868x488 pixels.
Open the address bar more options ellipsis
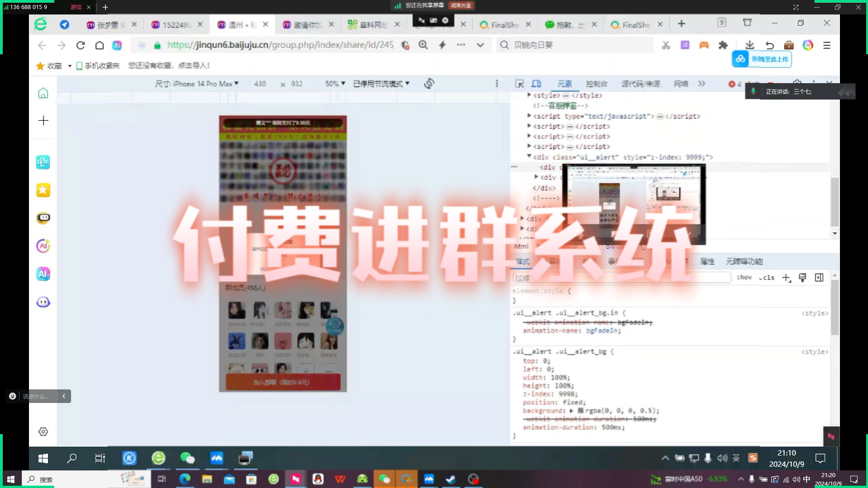point(461,45)
